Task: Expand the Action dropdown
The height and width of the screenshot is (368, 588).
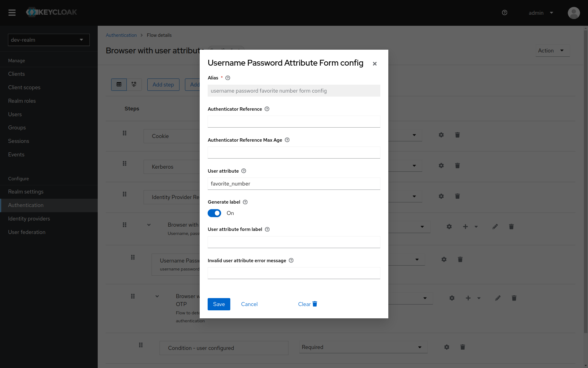Action: 552,51
